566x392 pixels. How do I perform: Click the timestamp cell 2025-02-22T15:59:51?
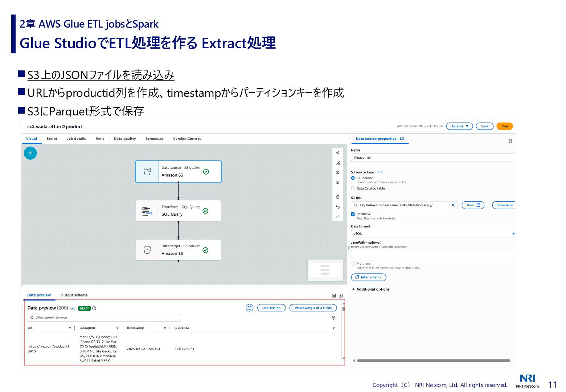[144, 349]
